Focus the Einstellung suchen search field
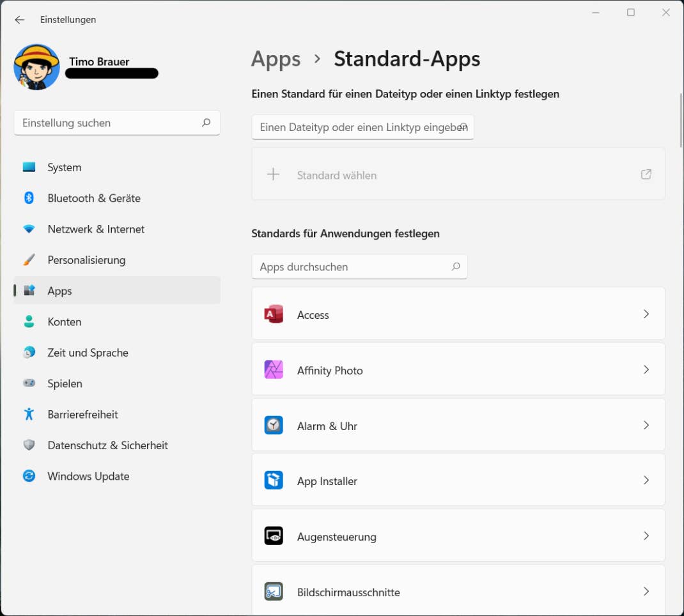The image size is (684, 616). (117, 123)
